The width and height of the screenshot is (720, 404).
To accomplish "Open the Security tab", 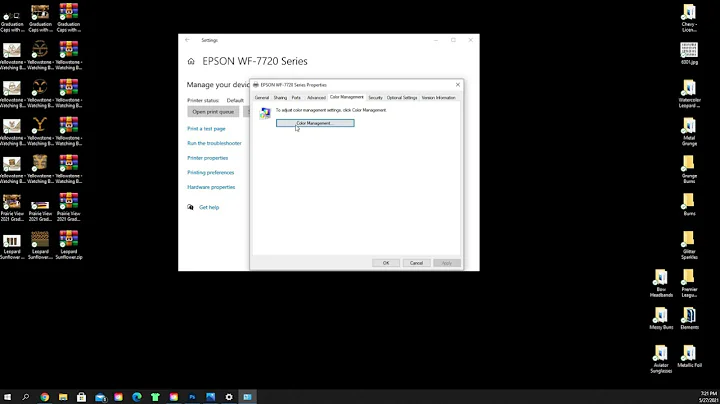I will click(375, 98).
